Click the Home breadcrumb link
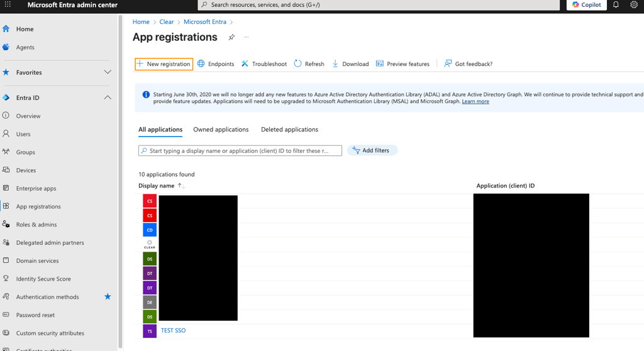This screenshot has width=644, height=351. pyautogui.click(x=141, y=22)
